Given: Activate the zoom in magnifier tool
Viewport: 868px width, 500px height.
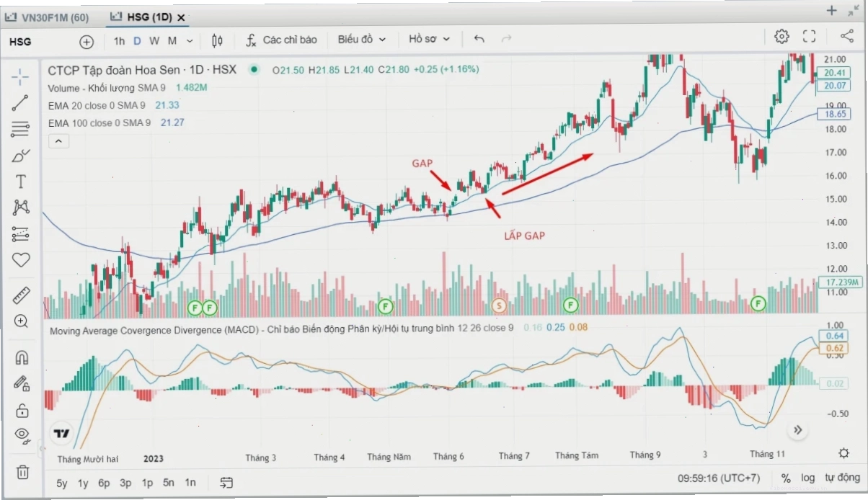Looking at the screenshot, I should (x=21, y=321).
